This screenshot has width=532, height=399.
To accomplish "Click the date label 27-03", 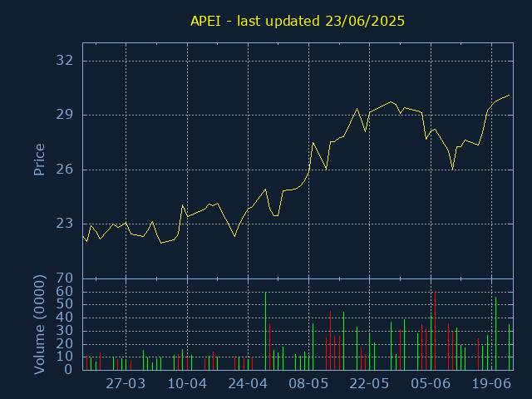I will [126, 384].
